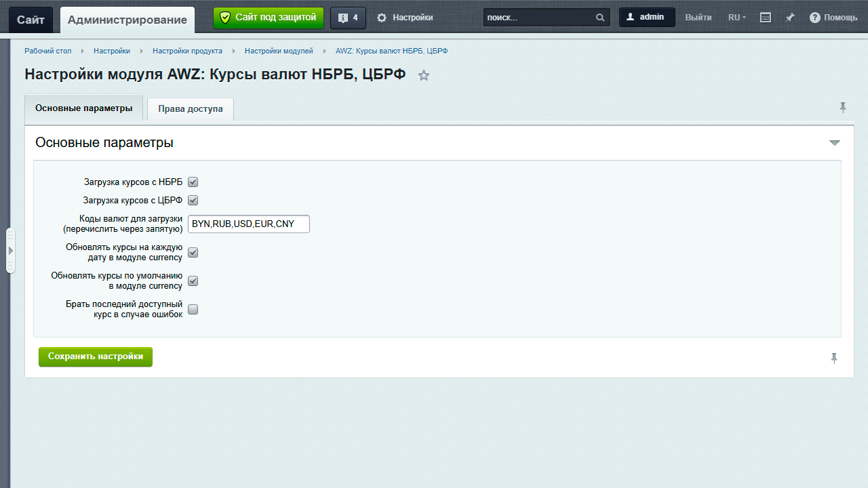Screen dimensions: 868x488
Task: Click the pin icon beside the tabs
Action: [x=843, y=108]
